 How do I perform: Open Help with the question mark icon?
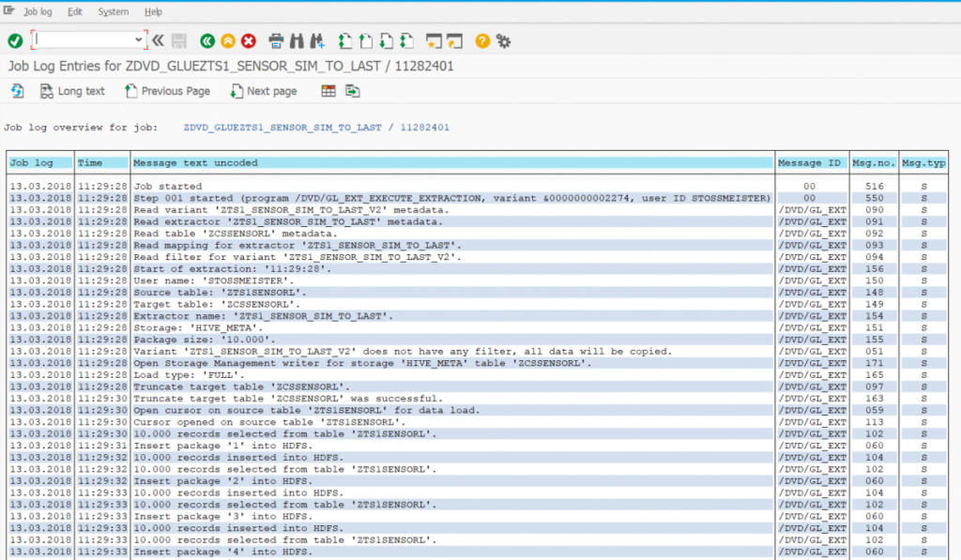[482, 41]
